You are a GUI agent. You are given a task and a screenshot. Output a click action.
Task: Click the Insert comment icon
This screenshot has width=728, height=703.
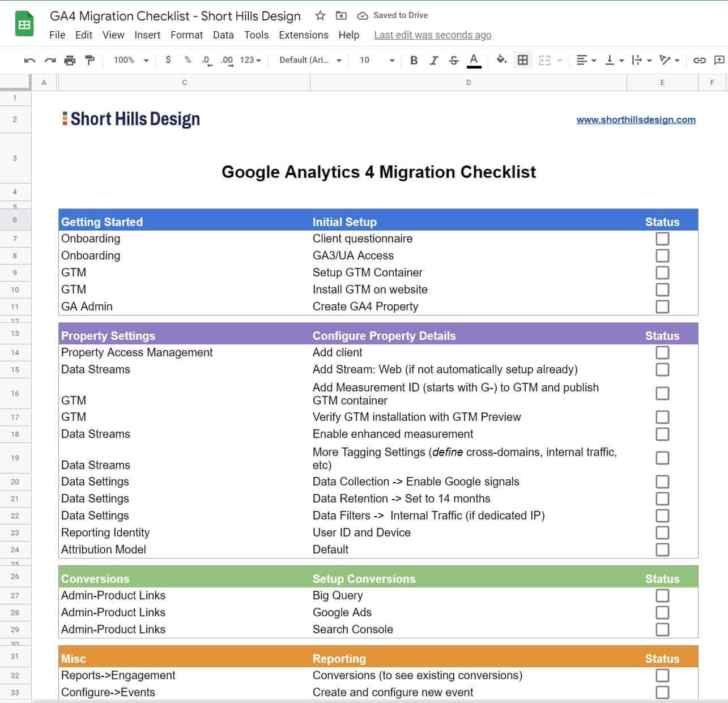click(x=720, y=60)
